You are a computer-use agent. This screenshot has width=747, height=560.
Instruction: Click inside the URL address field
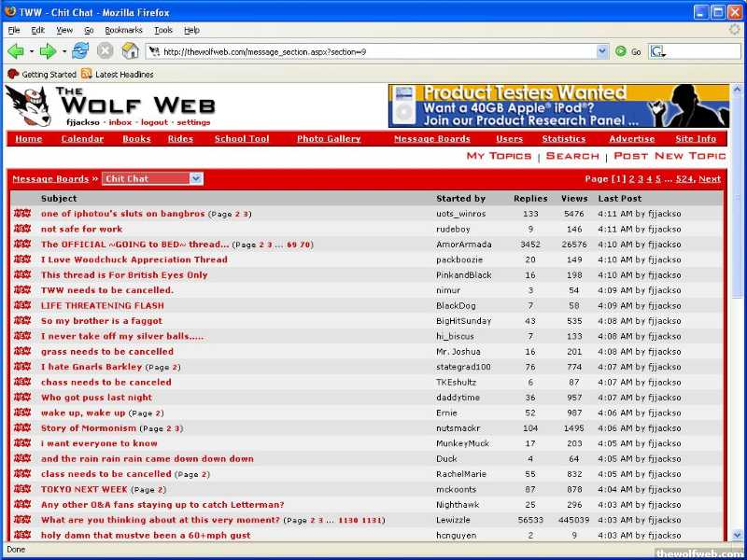(373, 52)
